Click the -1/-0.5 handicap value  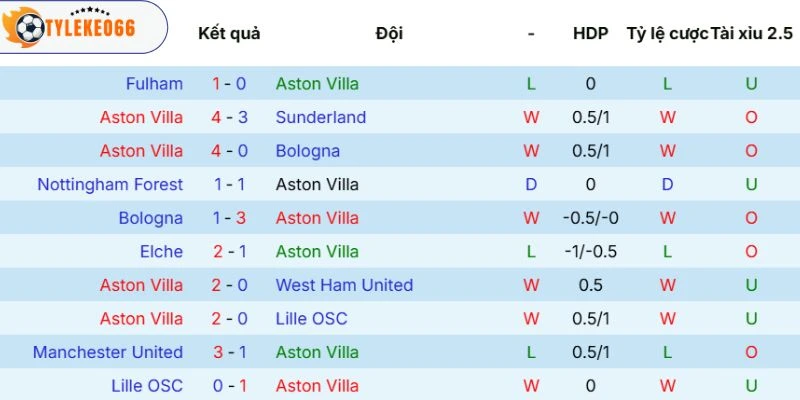click(590, 251)
